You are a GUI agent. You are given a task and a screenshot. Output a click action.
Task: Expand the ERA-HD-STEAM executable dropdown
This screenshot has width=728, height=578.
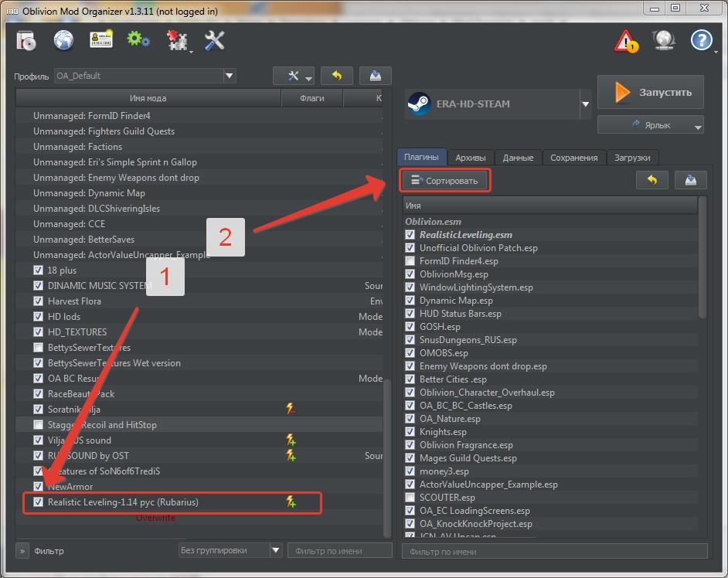click(585, 104)
